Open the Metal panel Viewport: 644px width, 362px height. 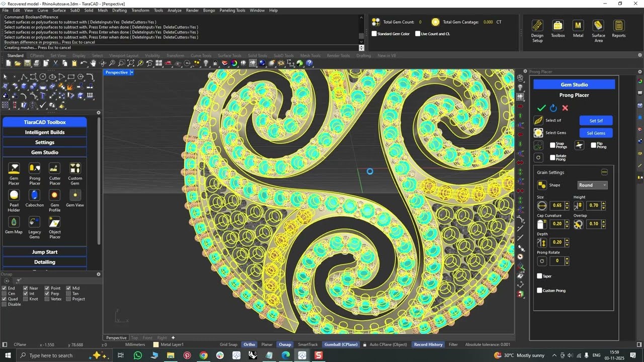[x=578, y=29]
